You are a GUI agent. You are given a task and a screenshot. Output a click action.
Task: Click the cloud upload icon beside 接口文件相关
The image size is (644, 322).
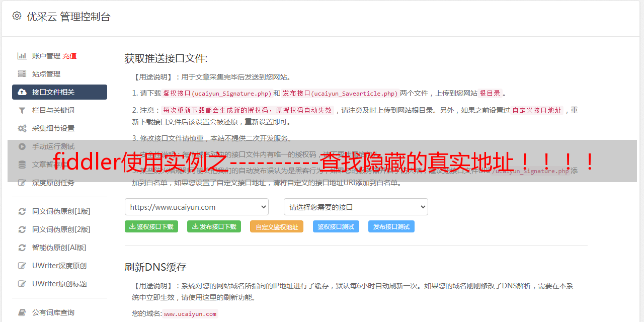point(22,92)
